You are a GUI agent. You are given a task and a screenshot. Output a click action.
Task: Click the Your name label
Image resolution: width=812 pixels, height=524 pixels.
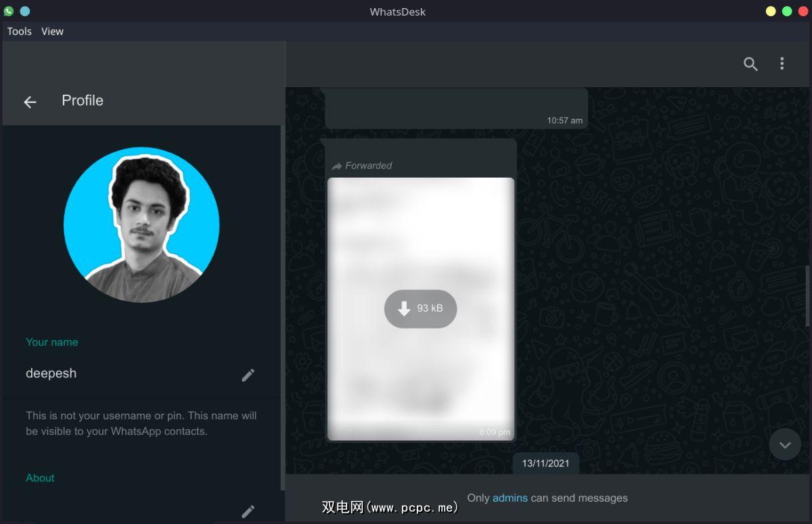click(51, 342)
